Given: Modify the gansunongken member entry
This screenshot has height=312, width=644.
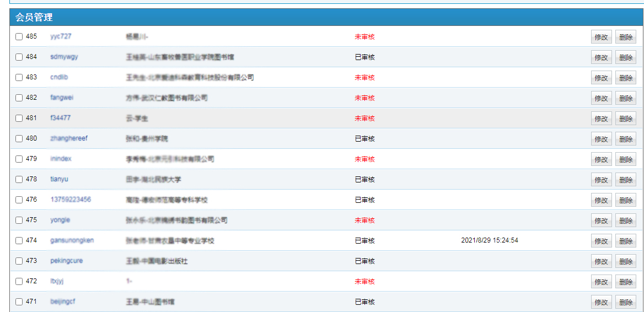Looking at the screenshot, I should click(x=601, y=241).
